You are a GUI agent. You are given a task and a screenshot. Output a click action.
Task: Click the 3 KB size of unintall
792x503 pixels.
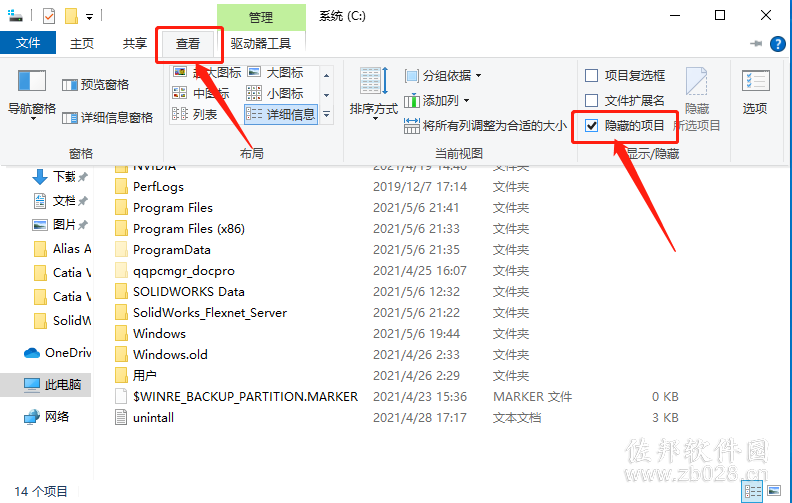pos(665,417)
